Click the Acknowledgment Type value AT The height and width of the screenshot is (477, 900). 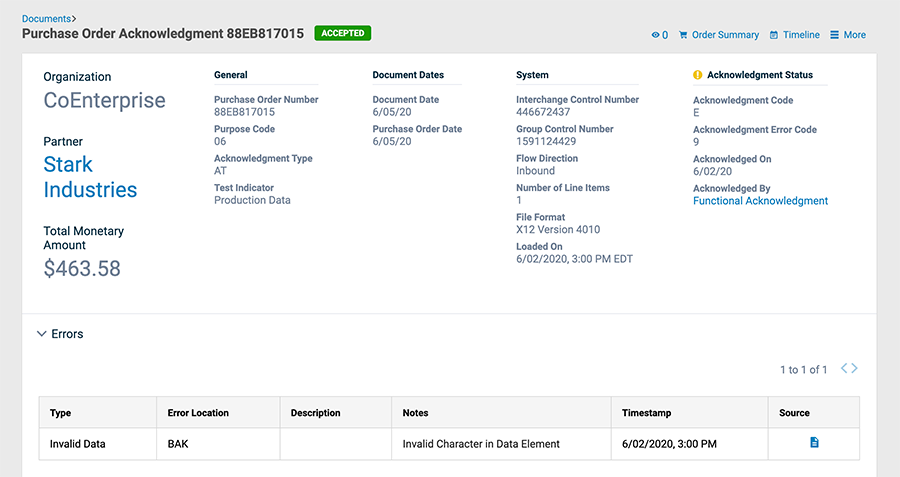click(x=220, y=170)
